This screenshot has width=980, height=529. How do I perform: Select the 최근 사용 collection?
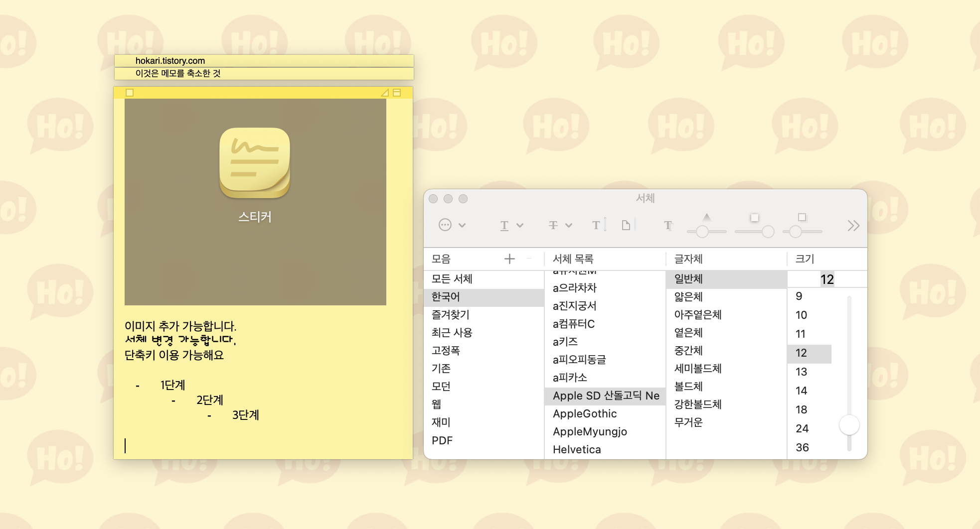click(484, 333)
